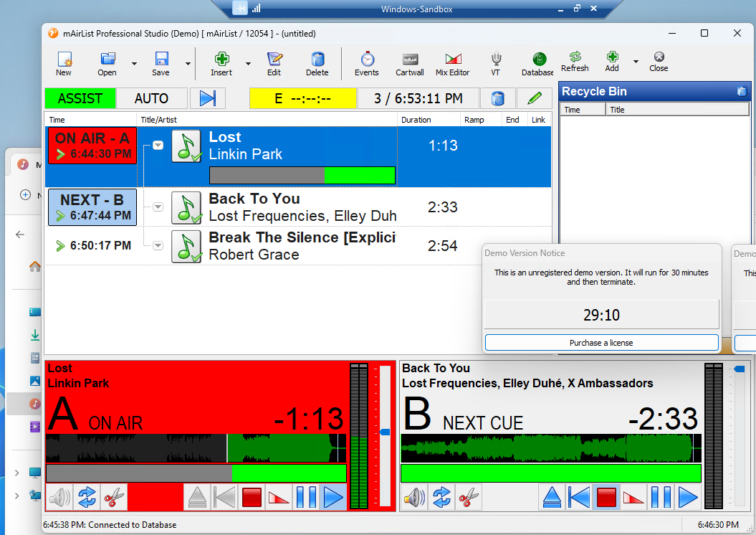The width and height of the screenshot is (756, 535).
Task: Create a new playlist with New
Action: point(64,64)
